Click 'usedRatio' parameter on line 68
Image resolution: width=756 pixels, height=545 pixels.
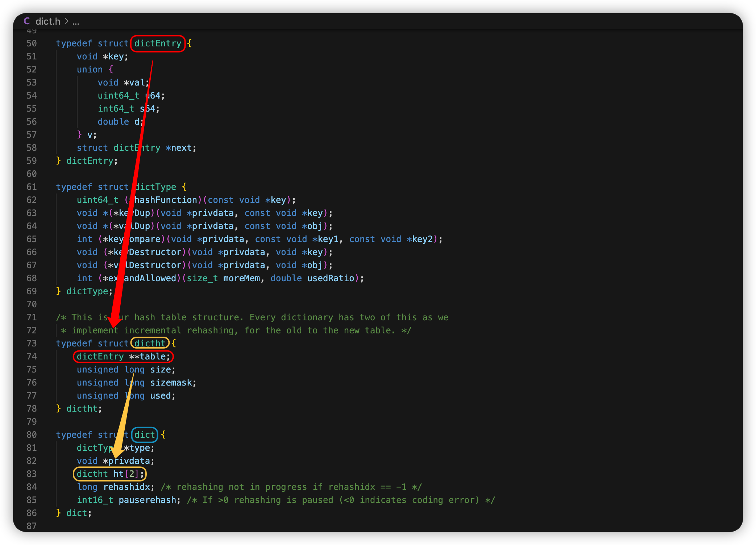click(x=331, y=278)
